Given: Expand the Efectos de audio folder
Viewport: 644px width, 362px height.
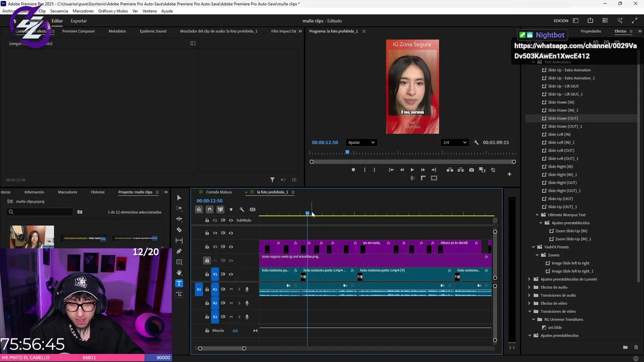Looking at the screenshot, I should click(x=529, y=288).
